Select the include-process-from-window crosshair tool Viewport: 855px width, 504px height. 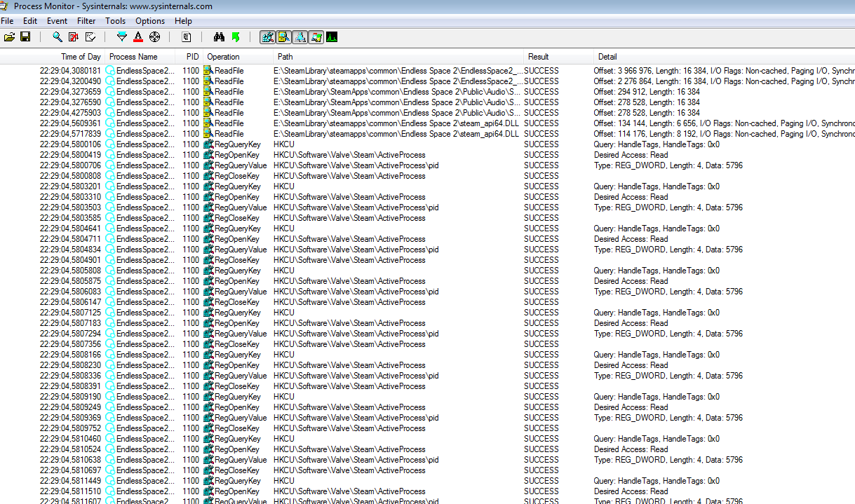(154, 37)
